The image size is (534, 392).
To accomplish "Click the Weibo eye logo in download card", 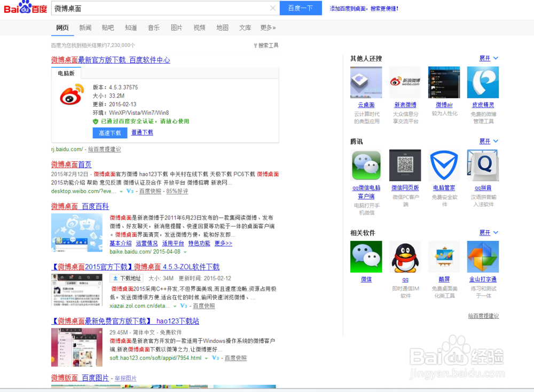I will point(72,95).
